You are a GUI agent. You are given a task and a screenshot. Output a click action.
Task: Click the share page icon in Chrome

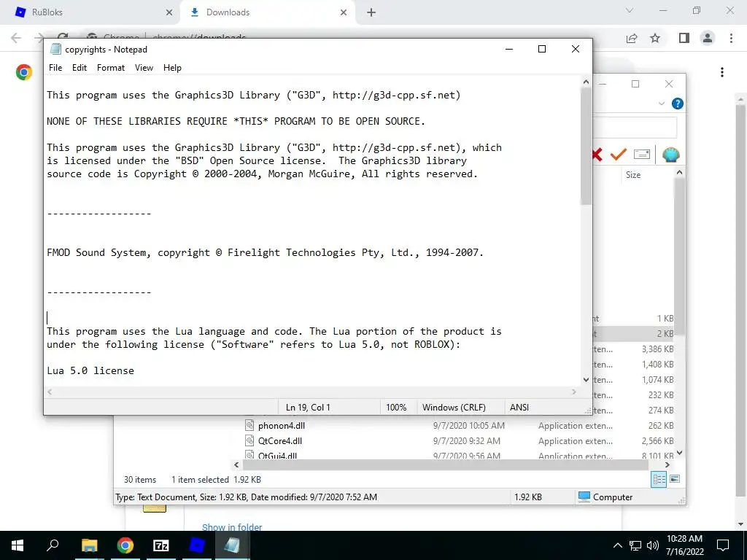point(632,38)
